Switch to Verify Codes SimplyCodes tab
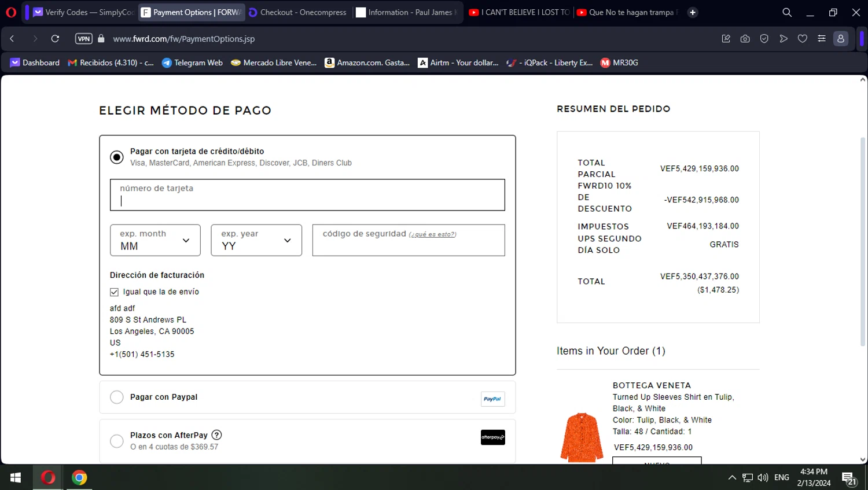Image resolution: width=868 pixels, height=490 pixels. 83,12
